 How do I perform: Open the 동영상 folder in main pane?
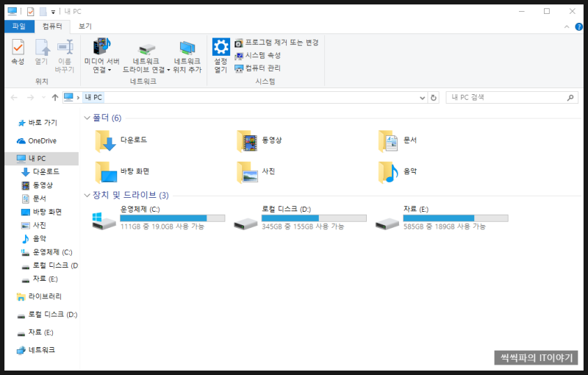coord(259,140)
